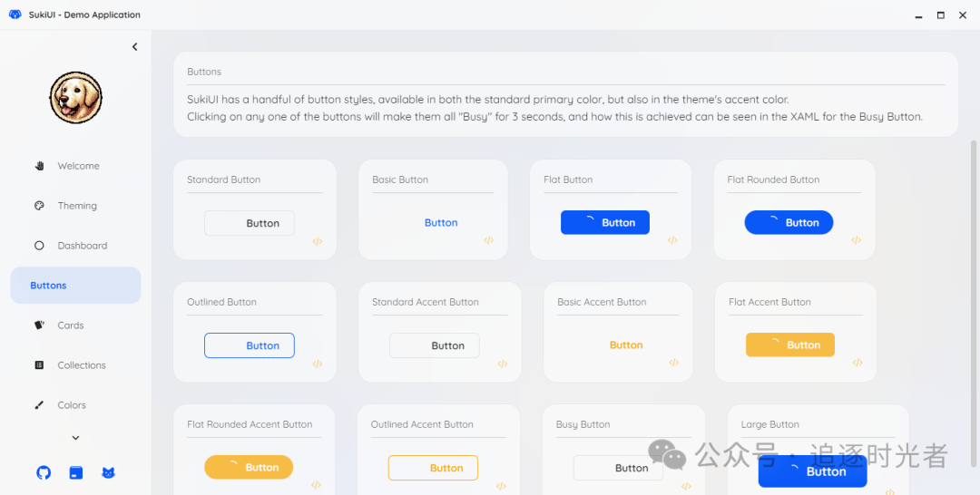Click the vertical scrollbar of the content area
The width and height of the screenshot is (980, 495).
pos(975,272)
